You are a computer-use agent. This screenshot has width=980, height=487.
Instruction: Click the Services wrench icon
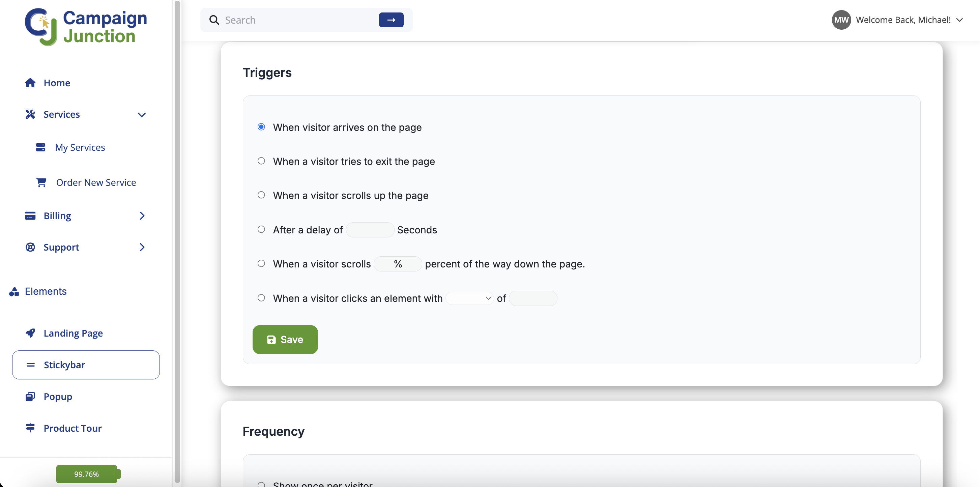[x=30, y=114]
